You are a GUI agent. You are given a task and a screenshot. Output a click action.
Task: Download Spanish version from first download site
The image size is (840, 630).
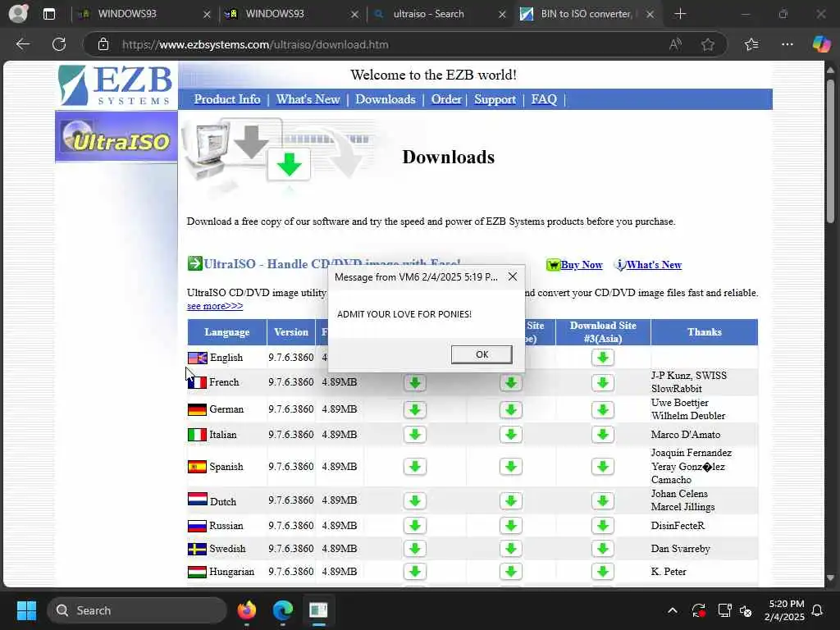click(x=414, y=467)
